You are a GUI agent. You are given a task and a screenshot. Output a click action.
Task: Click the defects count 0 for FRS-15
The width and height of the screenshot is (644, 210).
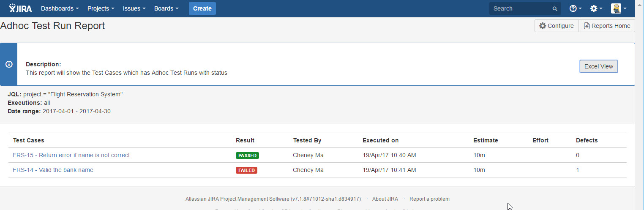pos(578,155)
